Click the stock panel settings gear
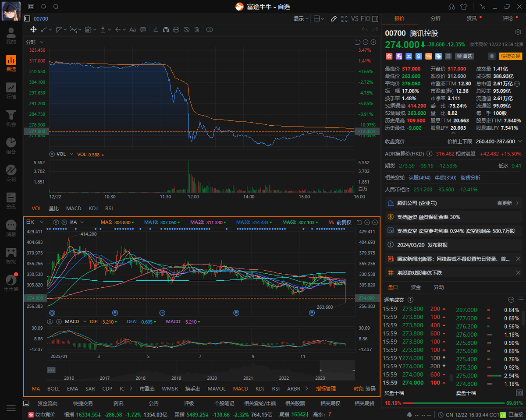Viewport: 526px width, 420px height. [x=518, y=32]
